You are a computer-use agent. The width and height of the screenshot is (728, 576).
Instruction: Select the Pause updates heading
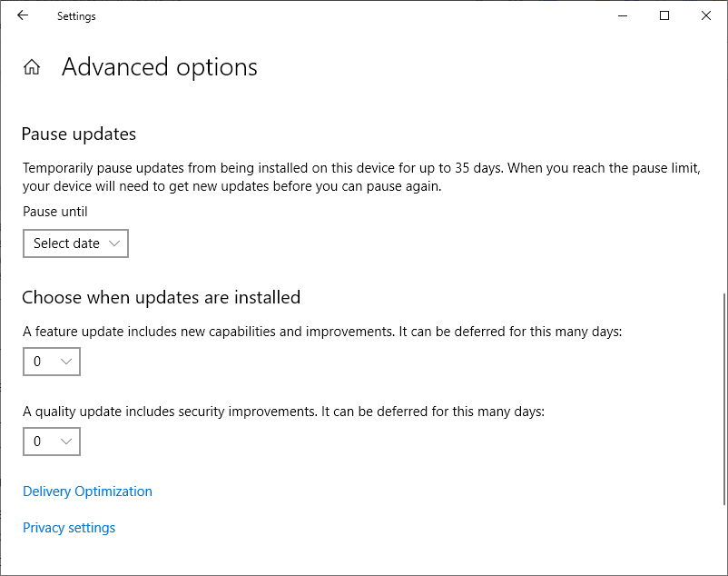(x=79, y=134)
